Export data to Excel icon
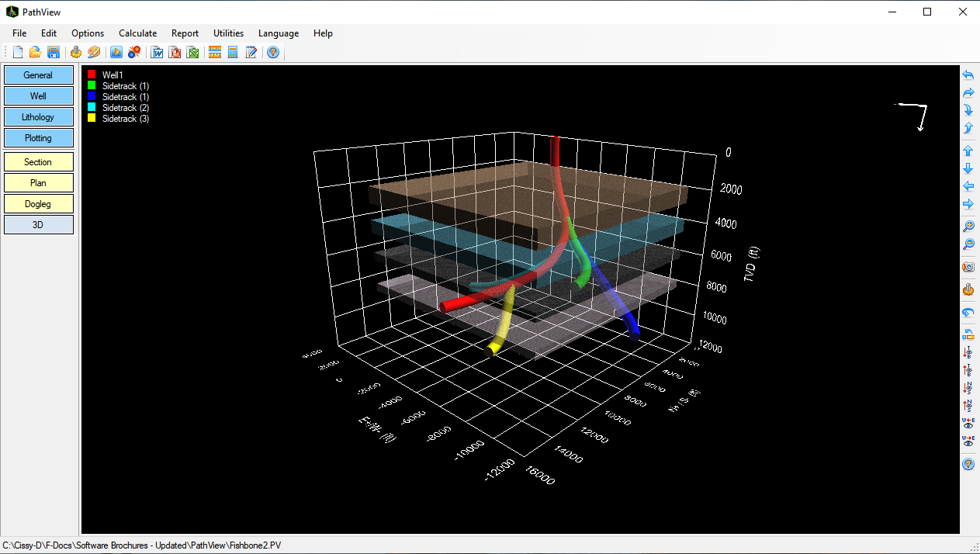 pos(193,52)
